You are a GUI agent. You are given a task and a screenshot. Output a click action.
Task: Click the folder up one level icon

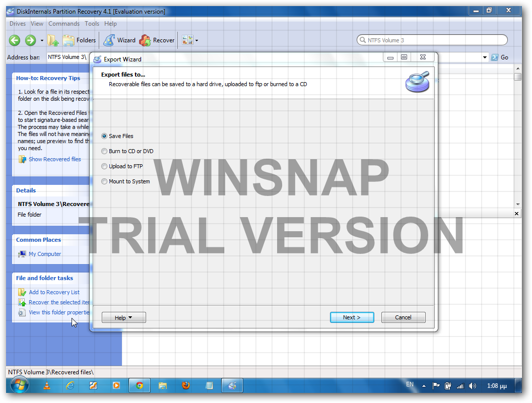coord(53,40)
